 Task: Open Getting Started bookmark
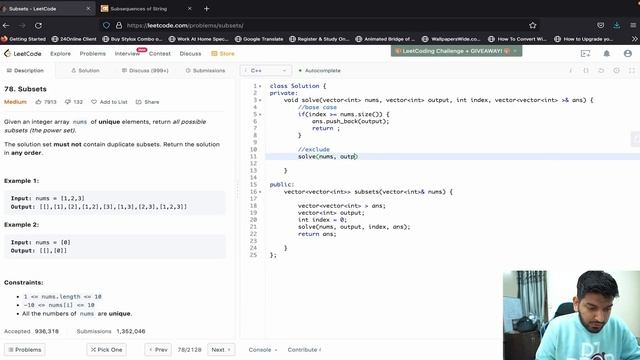(24, 39)
